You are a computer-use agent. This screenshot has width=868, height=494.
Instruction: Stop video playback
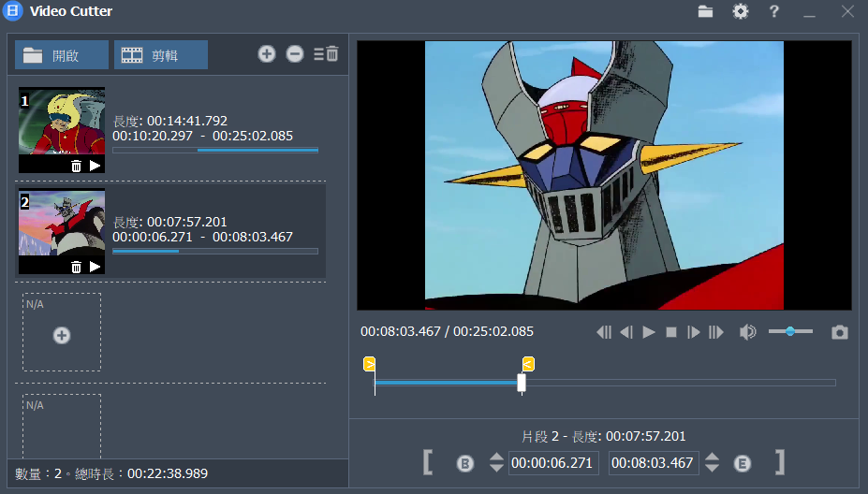point(671,332)
